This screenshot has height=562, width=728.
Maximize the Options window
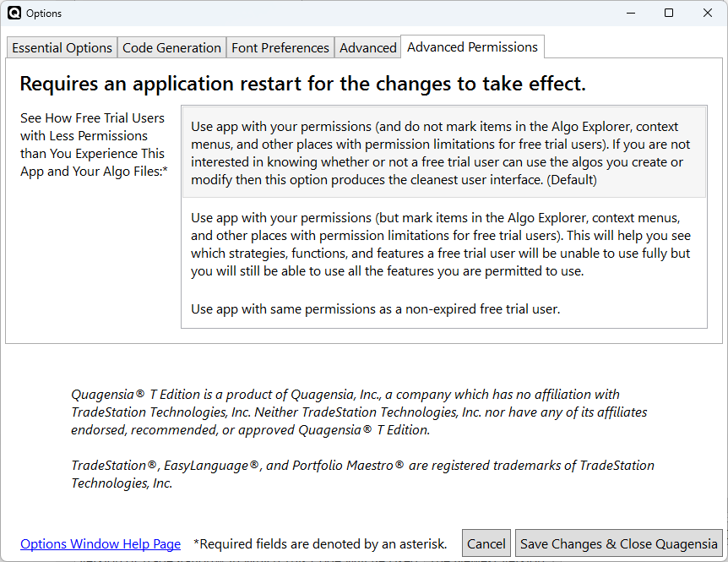click(669, 13)
